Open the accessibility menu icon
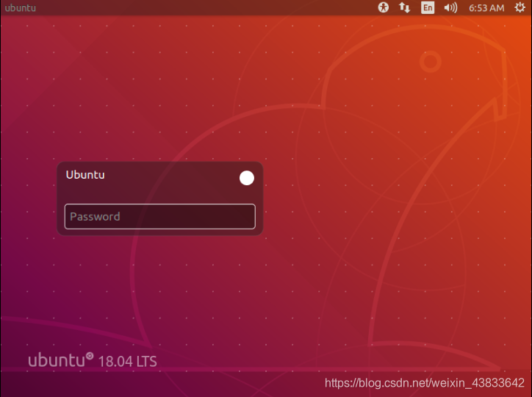The width and height of the screenshot is (532, 397). (384, 7)
